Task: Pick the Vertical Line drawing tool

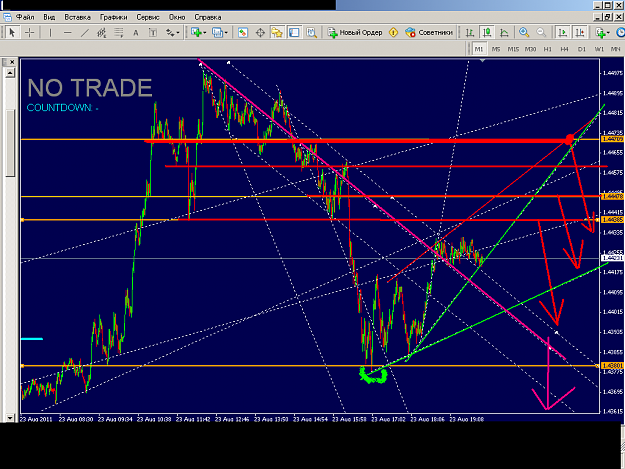Action: coord(50,33)
